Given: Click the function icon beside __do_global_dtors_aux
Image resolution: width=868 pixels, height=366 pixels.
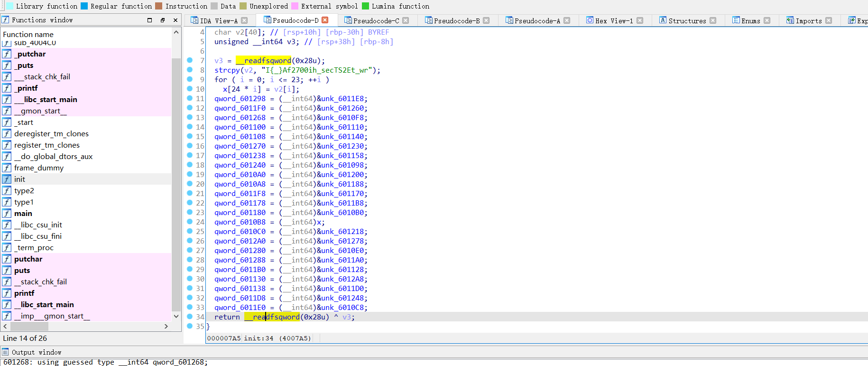Looking at the screenshot, I should (x=7, y=156).
